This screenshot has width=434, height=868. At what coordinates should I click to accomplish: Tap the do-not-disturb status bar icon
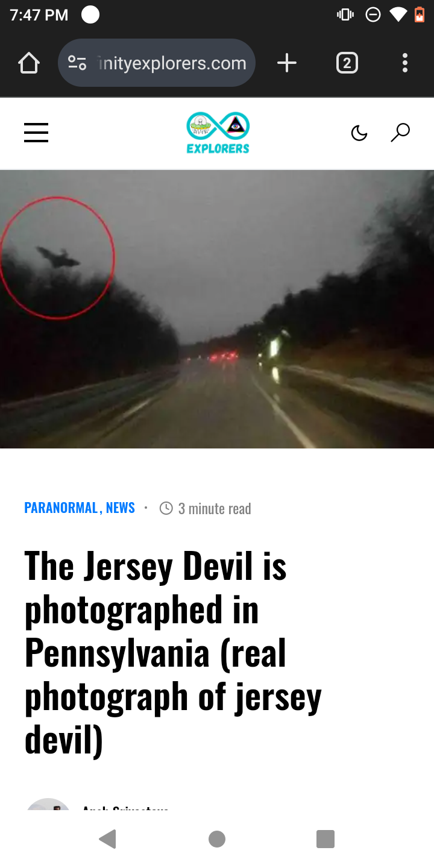pyautogui.click(x=373, y=15)
